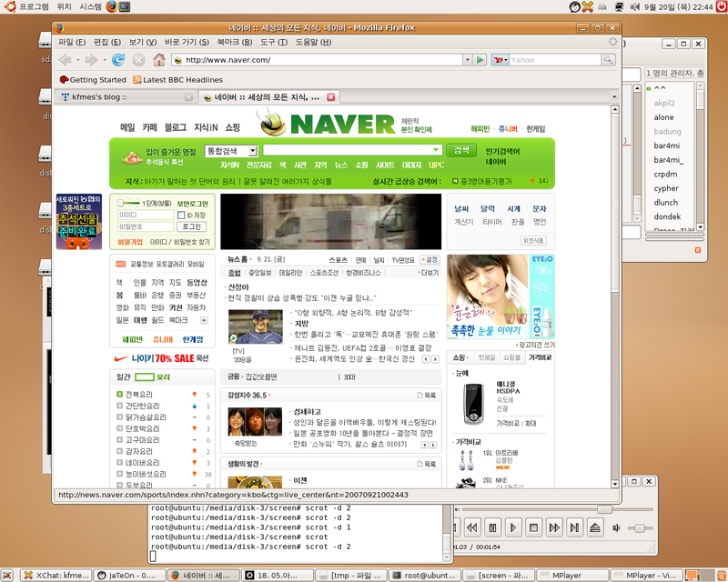Open the Getting Started bookmark

(93, 80)
